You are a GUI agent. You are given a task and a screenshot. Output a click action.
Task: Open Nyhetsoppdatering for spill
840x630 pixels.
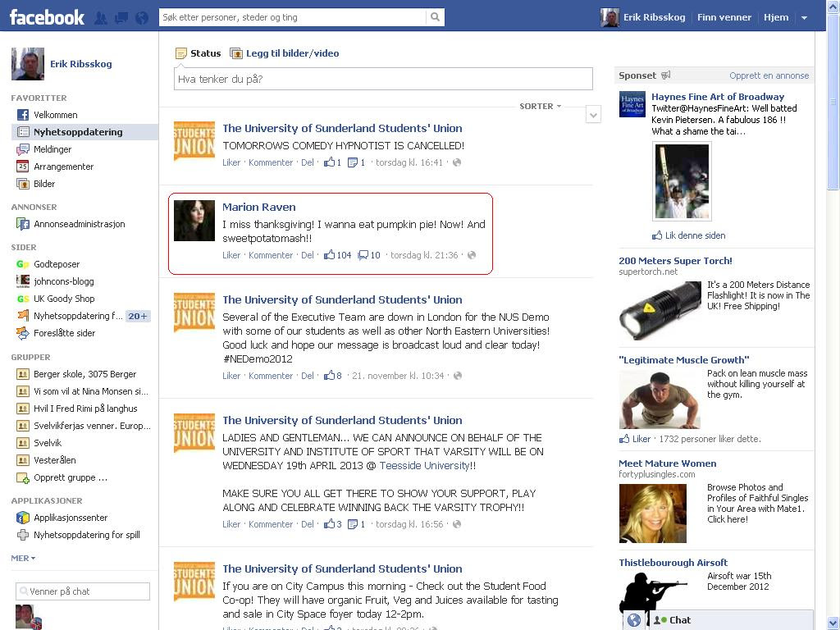point(86,535)
